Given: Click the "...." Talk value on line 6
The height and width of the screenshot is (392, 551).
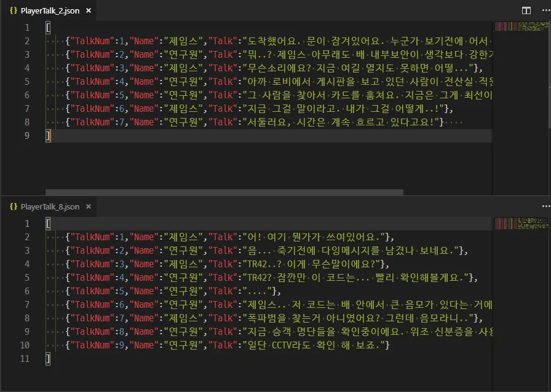Looking at the screenshot, I should 257,291.
